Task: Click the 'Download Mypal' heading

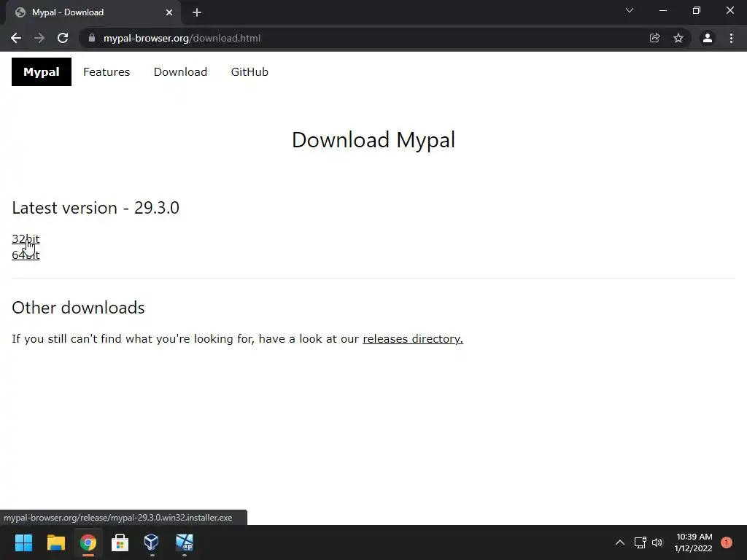Action: (373, 140)
